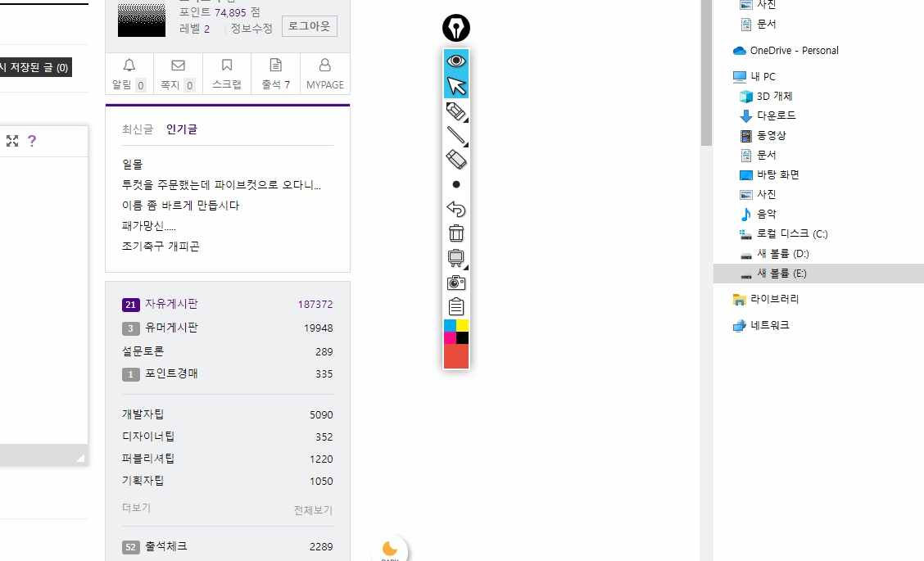
Task: Open 유머게시판 board
Action: coord(171,328)
